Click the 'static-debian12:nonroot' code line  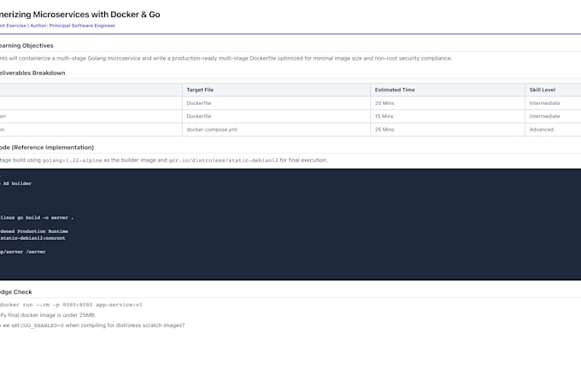coord(32,238)
